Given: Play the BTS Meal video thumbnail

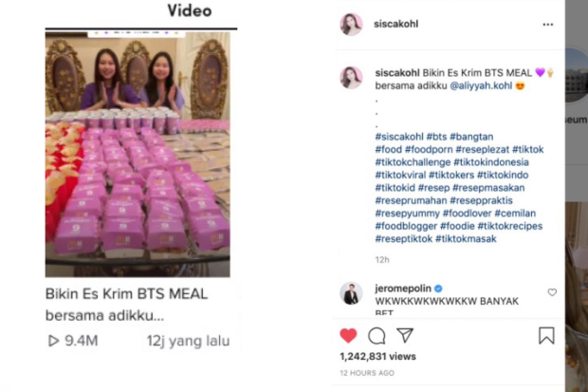Looking at the screenshot, I should [x=138, y=155].
